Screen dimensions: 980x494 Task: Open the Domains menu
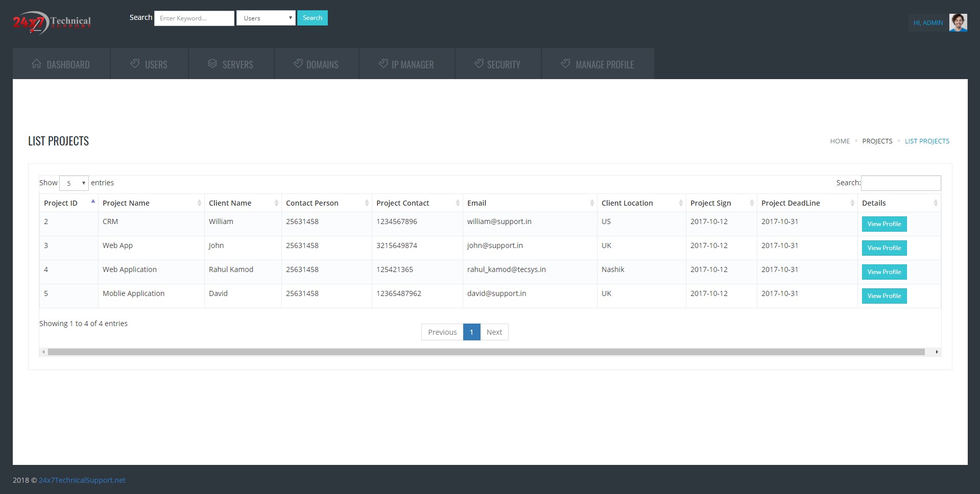[317, 64]
